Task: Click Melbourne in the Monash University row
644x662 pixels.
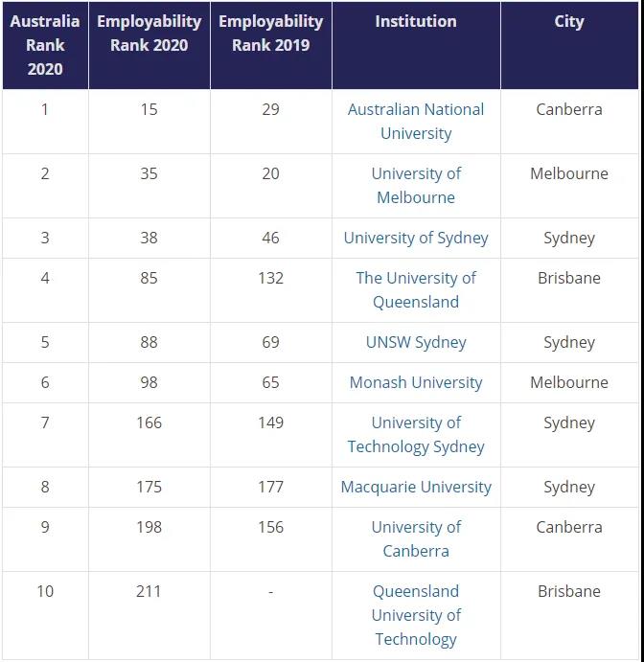Action: tap(569, 382)
